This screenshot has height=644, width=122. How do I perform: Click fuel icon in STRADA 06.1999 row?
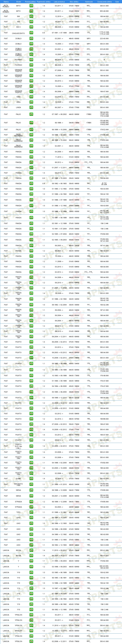31,502
